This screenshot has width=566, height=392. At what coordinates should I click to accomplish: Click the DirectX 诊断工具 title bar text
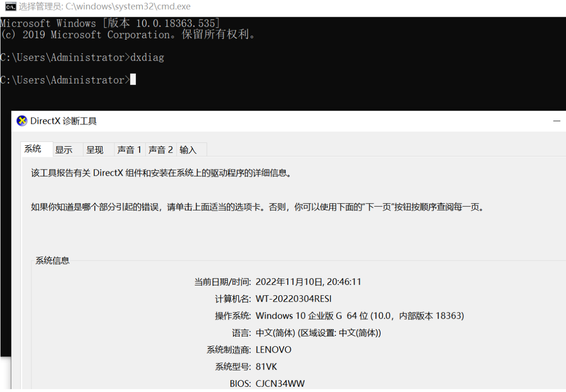click(x=63, y=121)
